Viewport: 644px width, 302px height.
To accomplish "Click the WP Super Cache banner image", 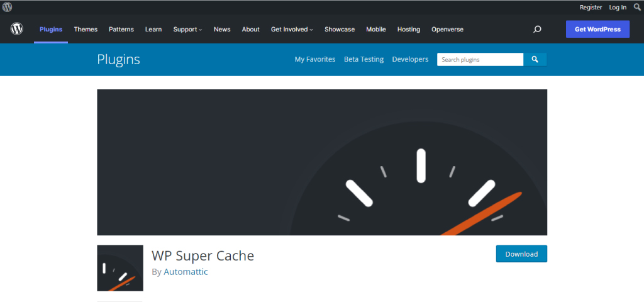I will (x=322, y=162).
